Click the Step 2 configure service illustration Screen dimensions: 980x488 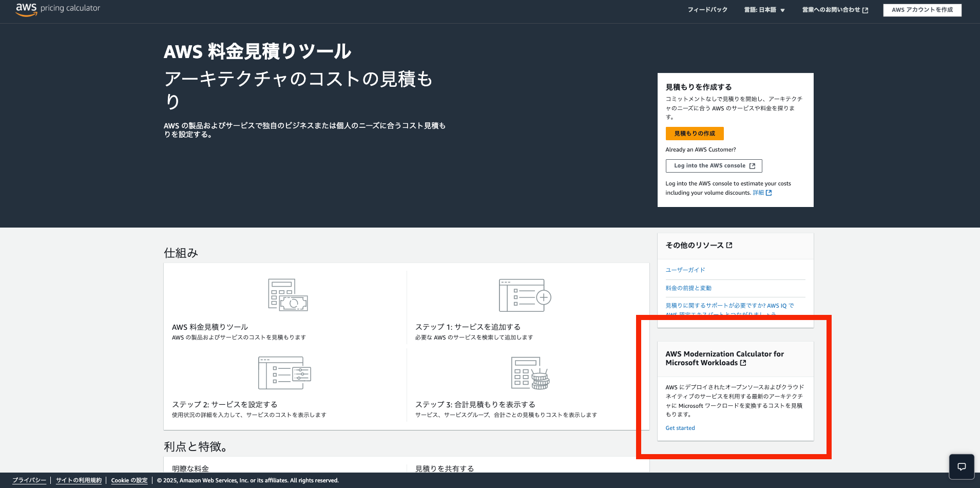pyautogui.click(x=285, y=373)
